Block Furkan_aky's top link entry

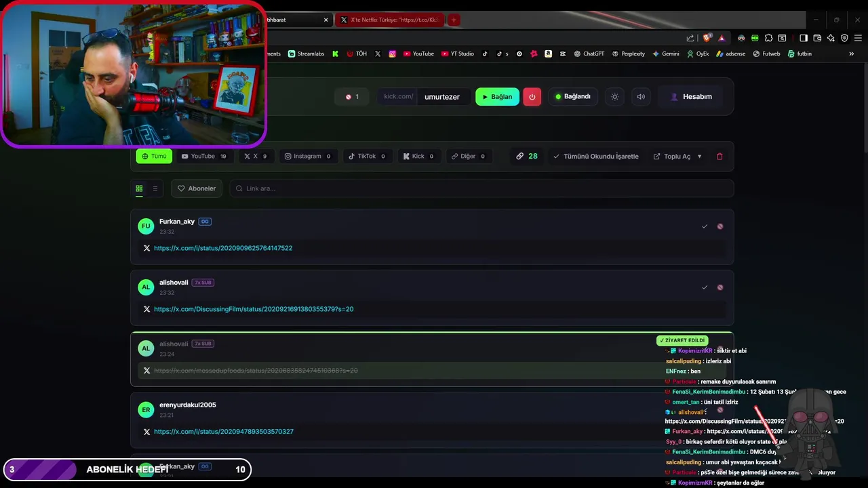click(720, 226)
